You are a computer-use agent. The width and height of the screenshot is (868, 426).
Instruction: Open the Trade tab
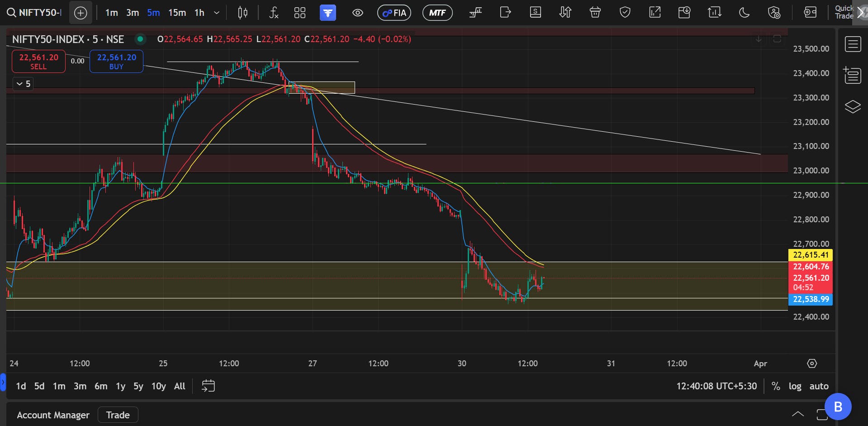click(118, 415)
